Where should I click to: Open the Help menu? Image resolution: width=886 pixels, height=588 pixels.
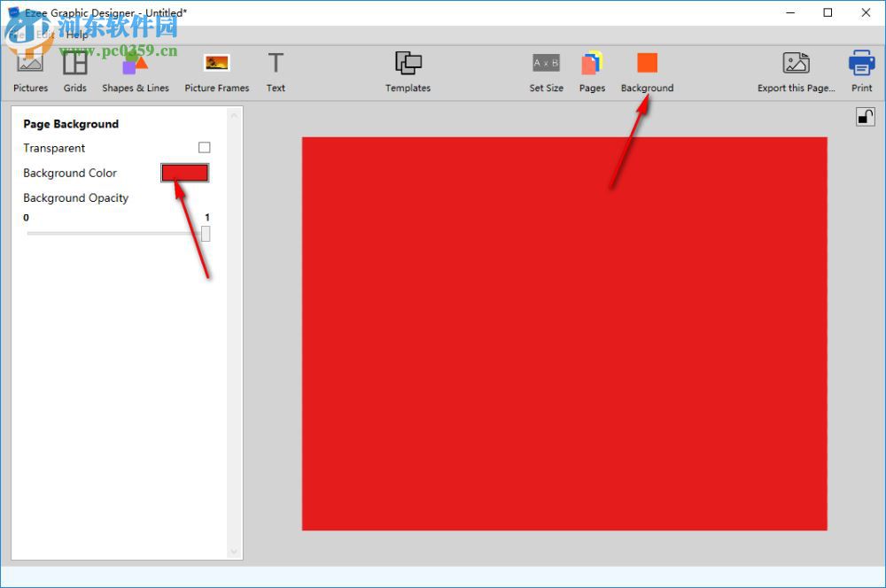pyautogui.click(x=76, y=35)
